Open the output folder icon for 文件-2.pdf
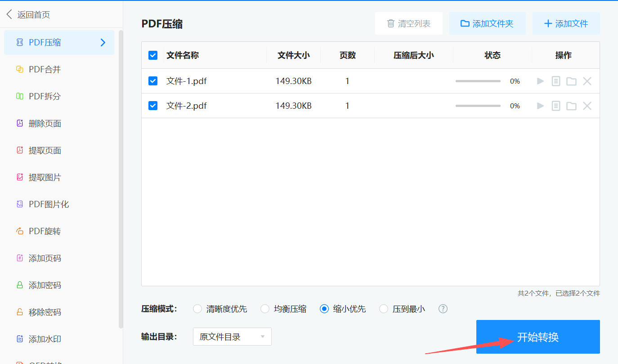618x364 pixels. pos(571,106)
